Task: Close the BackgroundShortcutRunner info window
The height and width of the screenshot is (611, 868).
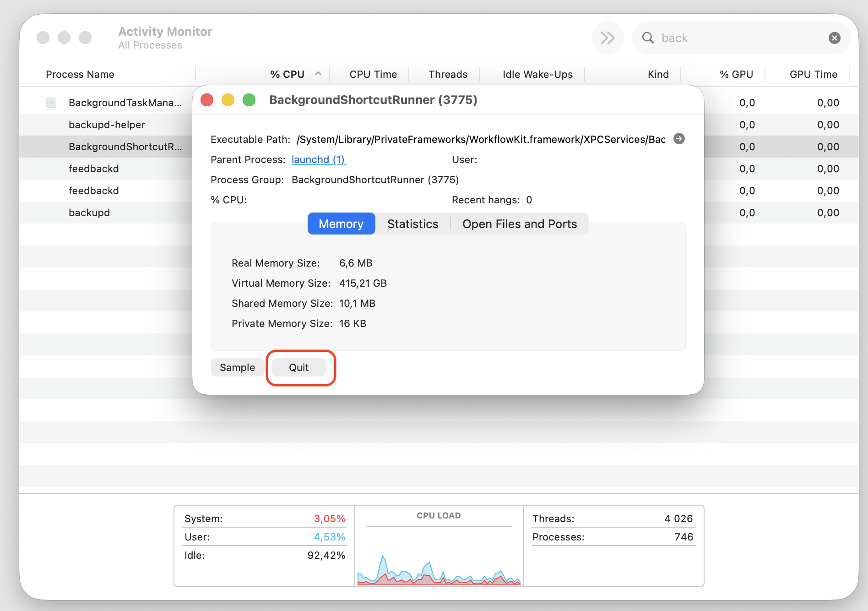Action: pos(207,100)
